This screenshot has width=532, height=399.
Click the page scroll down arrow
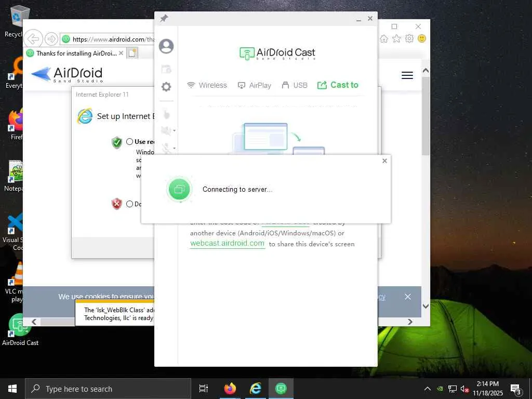point(425,306)
